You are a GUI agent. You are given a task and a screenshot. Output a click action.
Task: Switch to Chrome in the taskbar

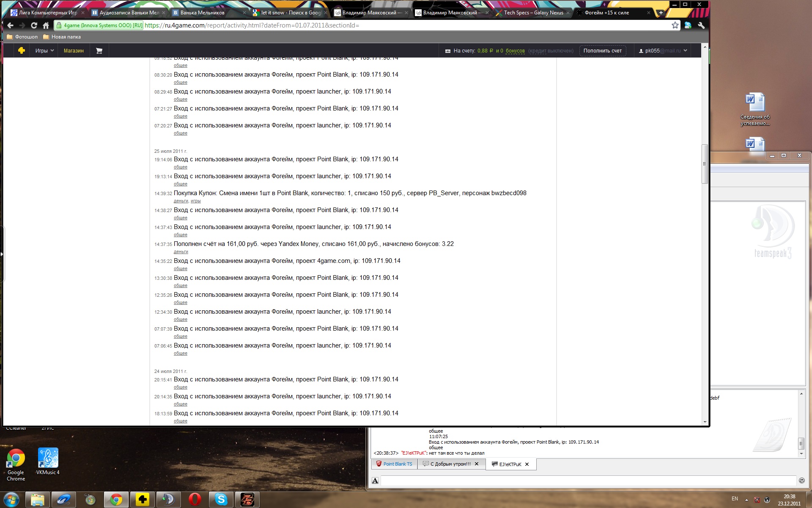[116, 500]
